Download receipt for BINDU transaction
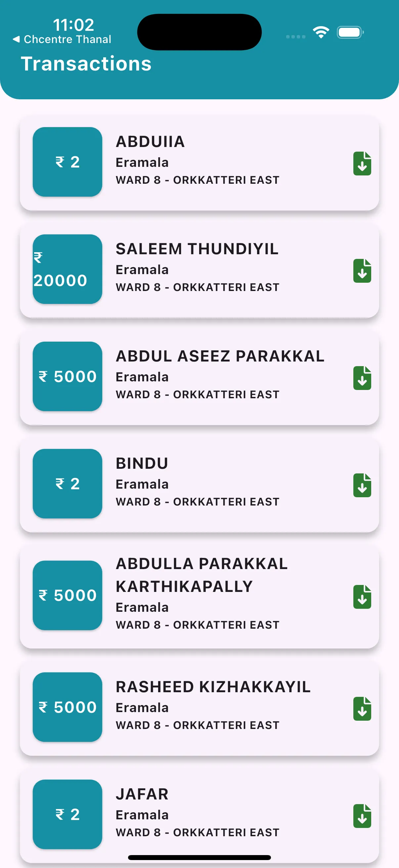Screen dimensions: 399x868 pyautogui.click(x=362, y=485)
